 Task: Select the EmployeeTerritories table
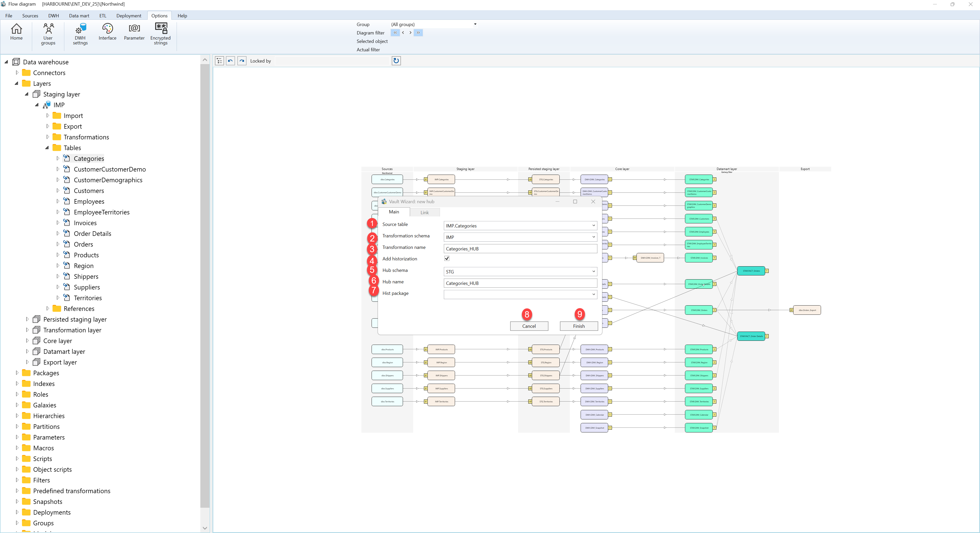point(102,212)
